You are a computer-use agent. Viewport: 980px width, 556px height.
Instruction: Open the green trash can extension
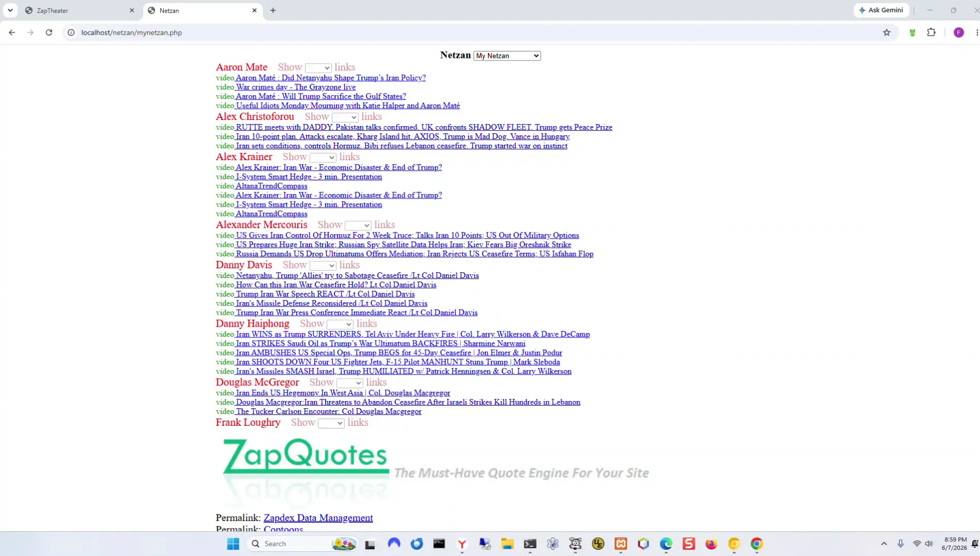[912, 33]
